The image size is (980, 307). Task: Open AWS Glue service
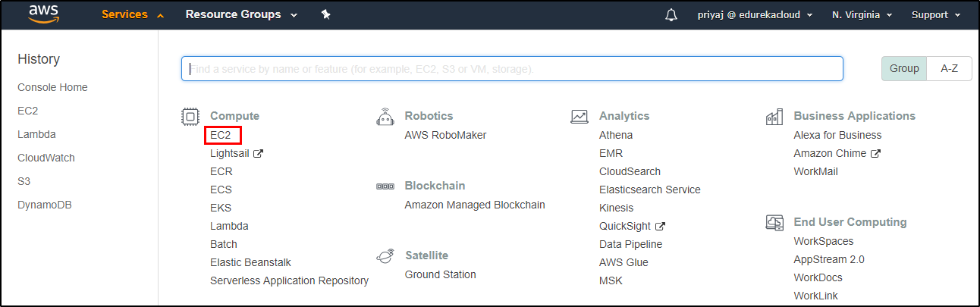pos(623,262)
